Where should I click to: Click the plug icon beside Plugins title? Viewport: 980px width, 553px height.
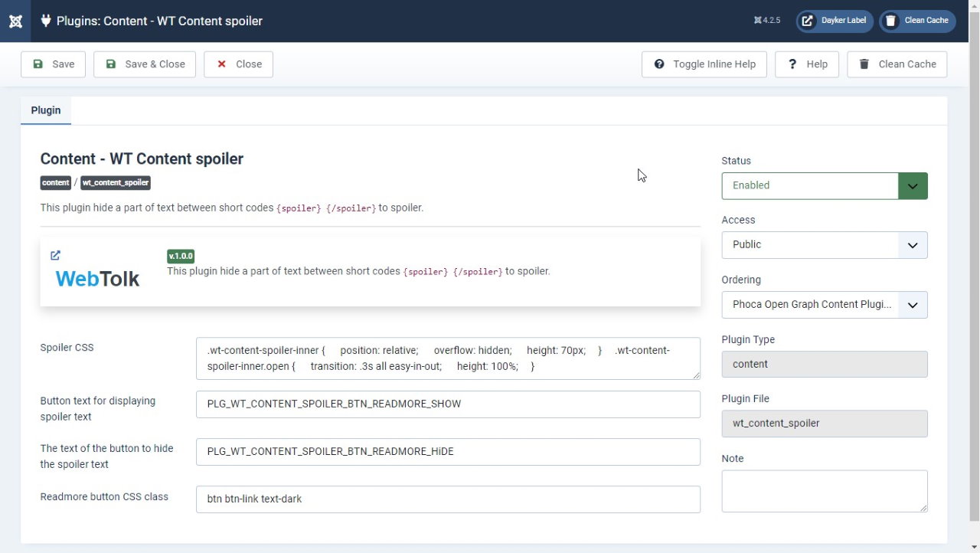(x=46, y=21)
